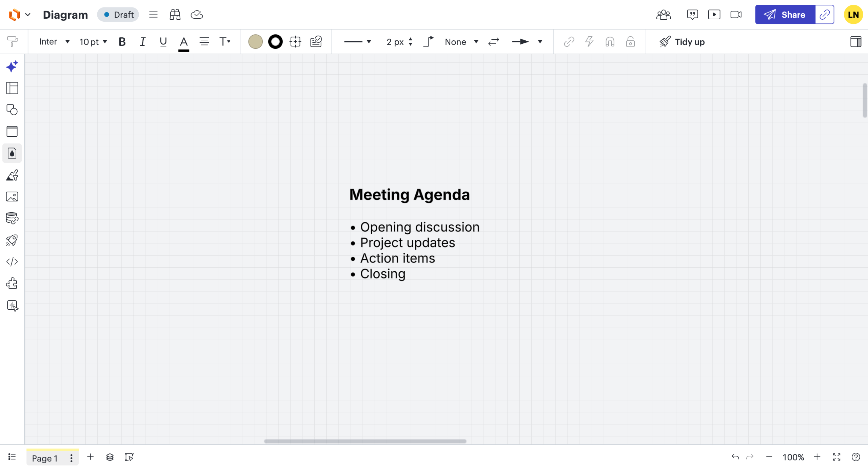Open the image insert sidebar icon
This screenshot has width=868, height=469.
[x=12, y=197]
